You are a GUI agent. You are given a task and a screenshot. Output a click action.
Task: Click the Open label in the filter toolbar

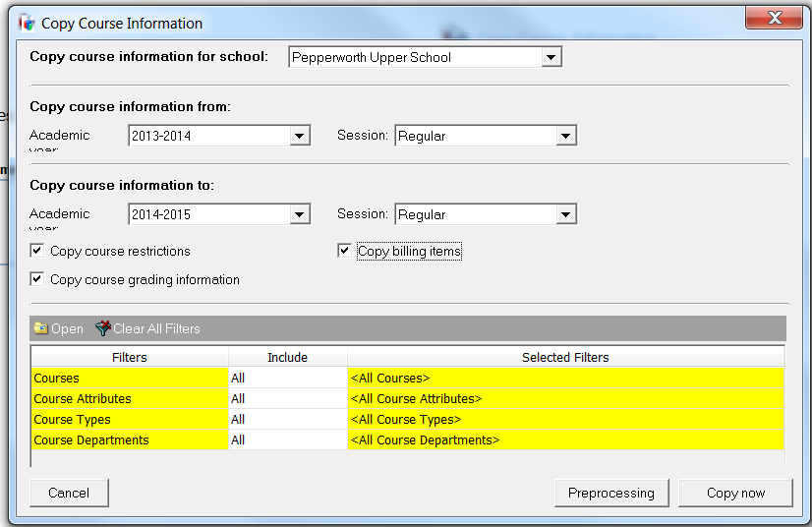(x=67, y=328)
